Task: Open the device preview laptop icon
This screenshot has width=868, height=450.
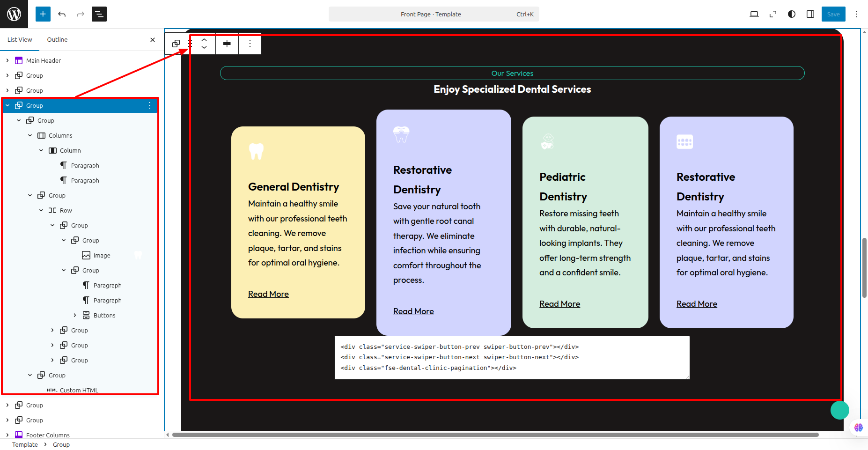Action: coord(754,14)
